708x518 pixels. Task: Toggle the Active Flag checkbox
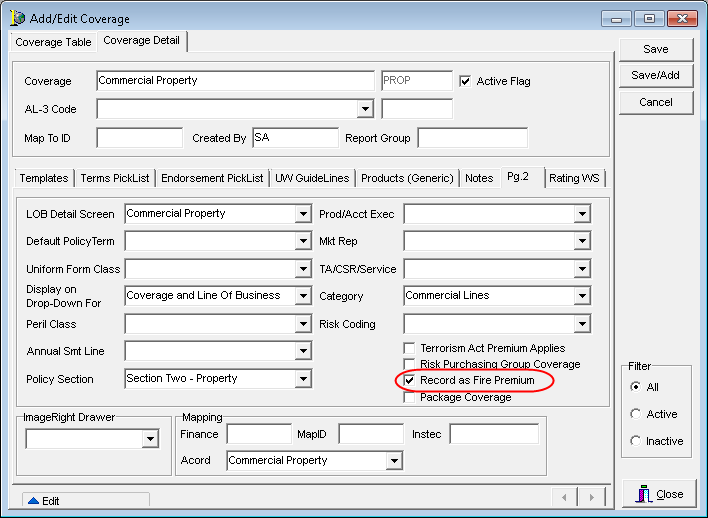465,81
